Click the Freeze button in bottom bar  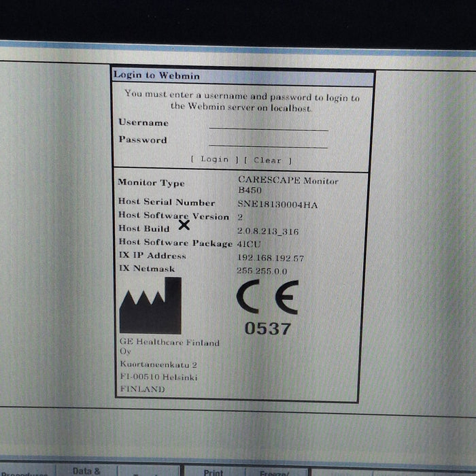pyautogui.click(x=275, y=473)
